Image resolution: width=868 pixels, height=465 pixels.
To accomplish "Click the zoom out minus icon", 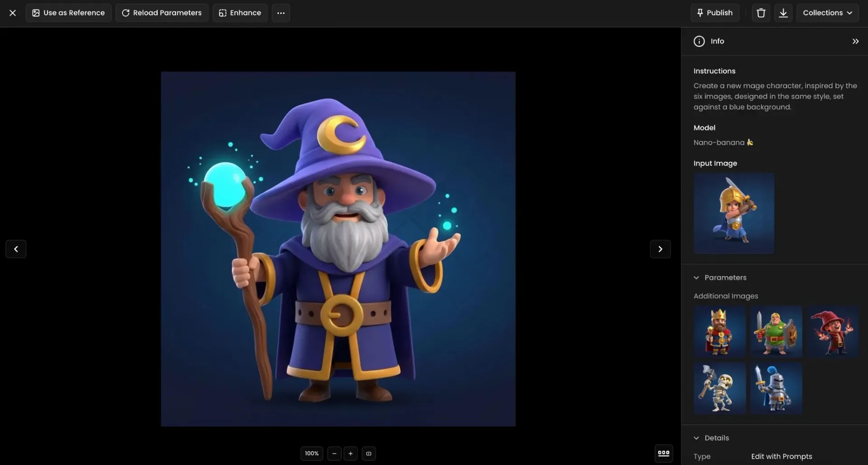I will [x=334, y=453].
